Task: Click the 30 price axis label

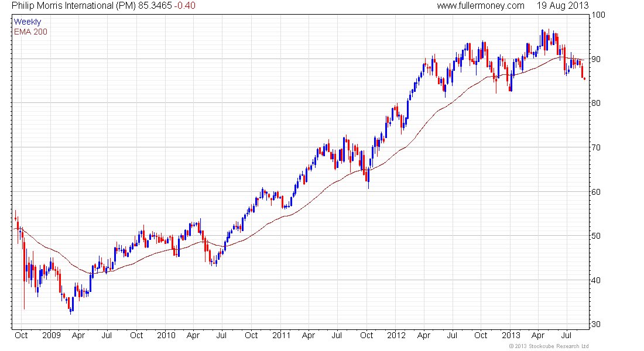Action: 595,324
